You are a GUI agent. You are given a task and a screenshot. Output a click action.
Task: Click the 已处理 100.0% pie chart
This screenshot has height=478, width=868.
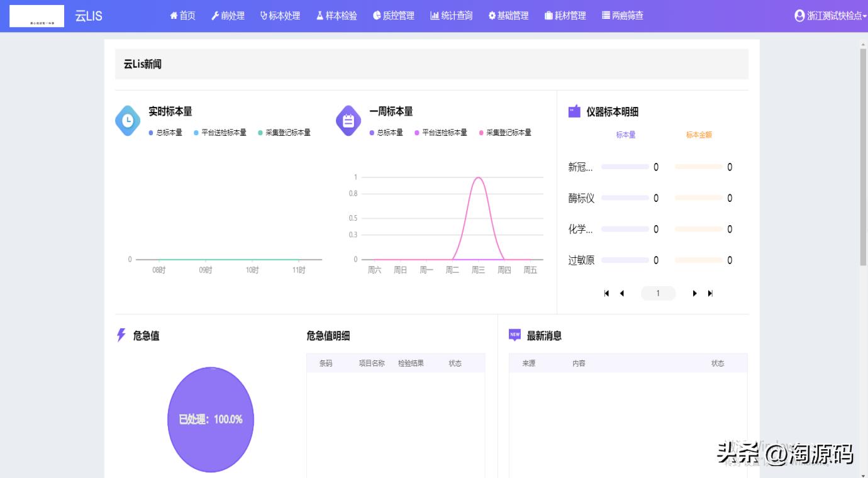coord(210,418)
